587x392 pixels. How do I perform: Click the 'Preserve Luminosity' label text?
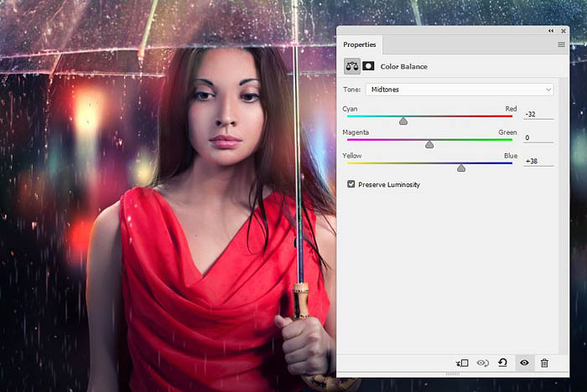(389, 184)
